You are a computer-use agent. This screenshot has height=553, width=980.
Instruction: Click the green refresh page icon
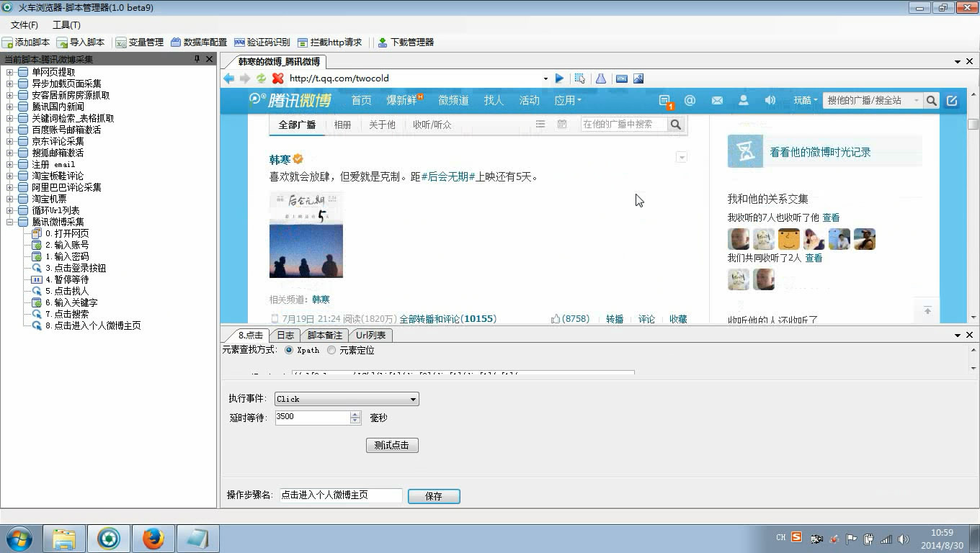(x=261, y=78)
